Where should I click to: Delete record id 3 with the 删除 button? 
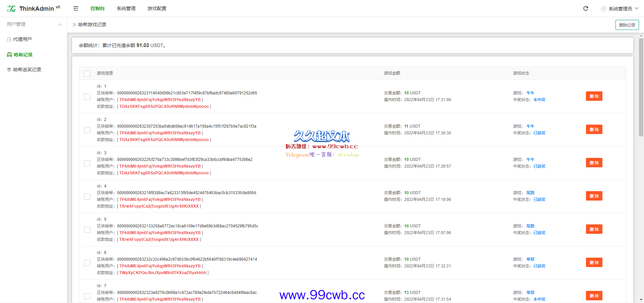tap(594, 163)
